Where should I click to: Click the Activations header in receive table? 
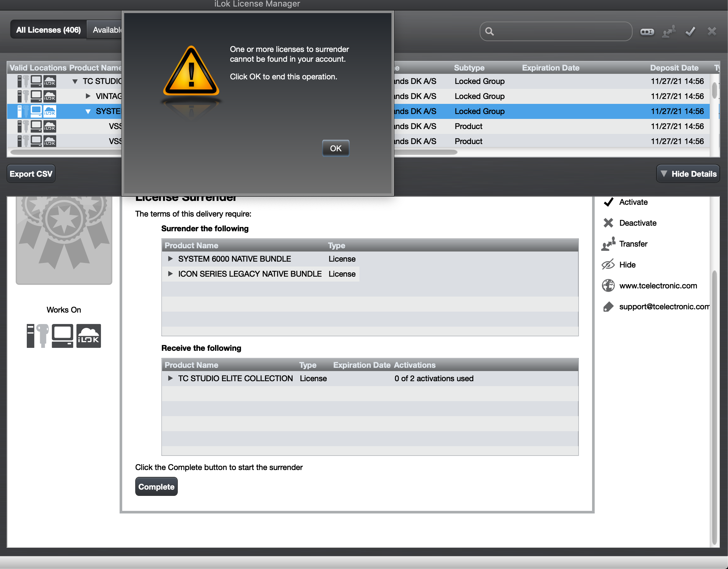click(415, 365)
